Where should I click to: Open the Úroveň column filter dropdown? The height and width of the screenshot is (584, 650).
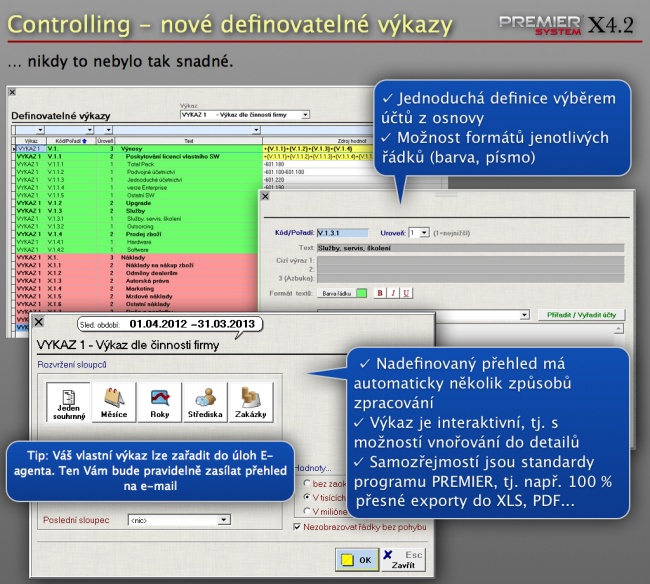108,130
